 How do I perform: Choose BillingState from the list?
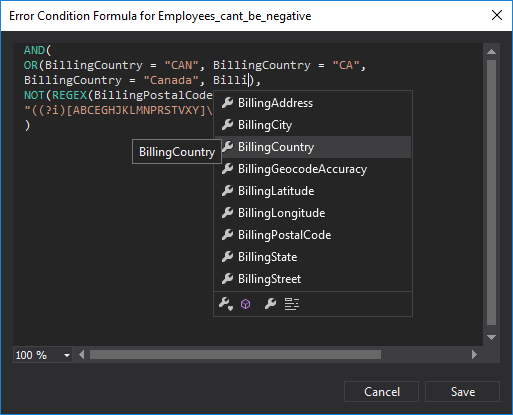pyautogui.click(x=313, y=257)
